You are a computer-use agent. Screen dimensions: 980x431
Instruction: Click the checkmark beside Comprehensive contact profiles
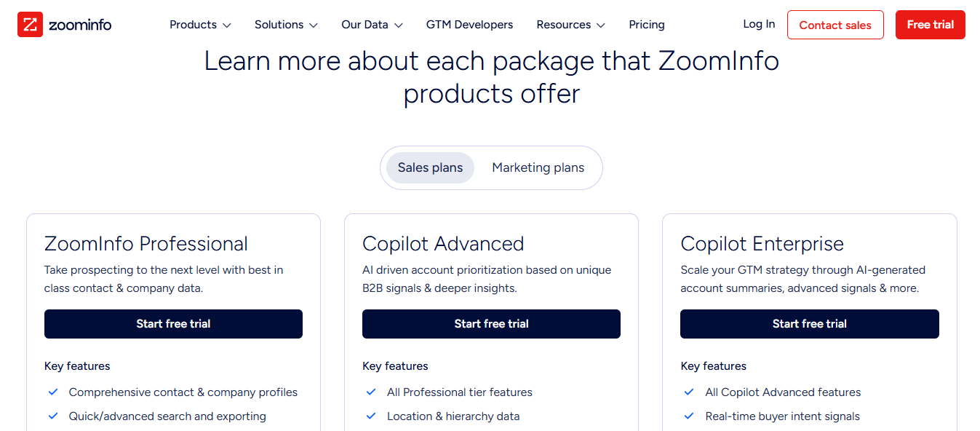(x=52, y=392)
